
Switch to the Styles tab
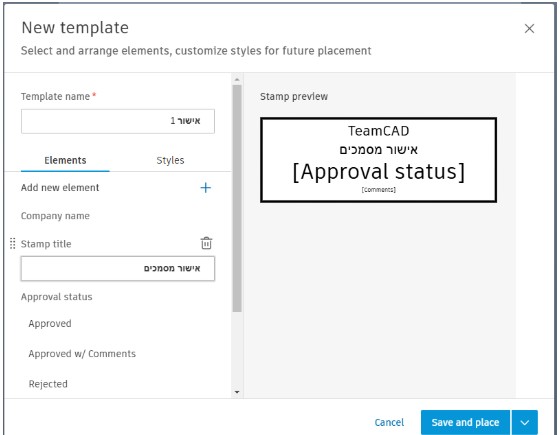(170, 160)
